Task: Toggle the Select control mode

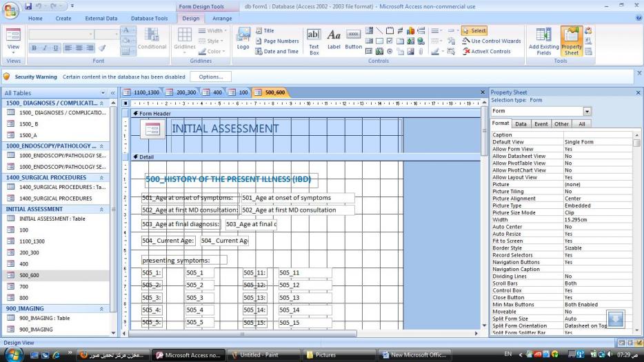Action: click(474, 31)
